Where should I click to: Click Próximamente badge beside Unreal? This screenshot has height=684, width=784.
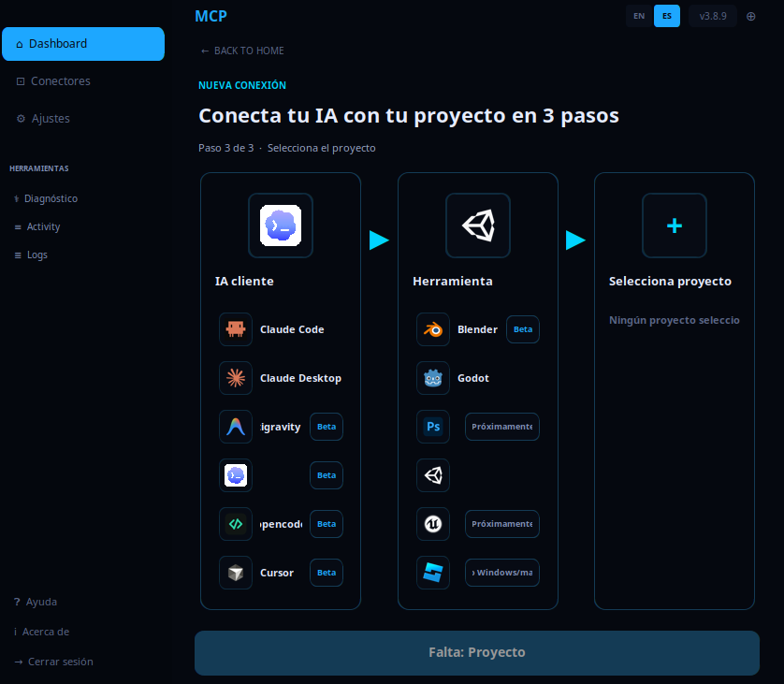pyautogui.click(x=502, y=524)
